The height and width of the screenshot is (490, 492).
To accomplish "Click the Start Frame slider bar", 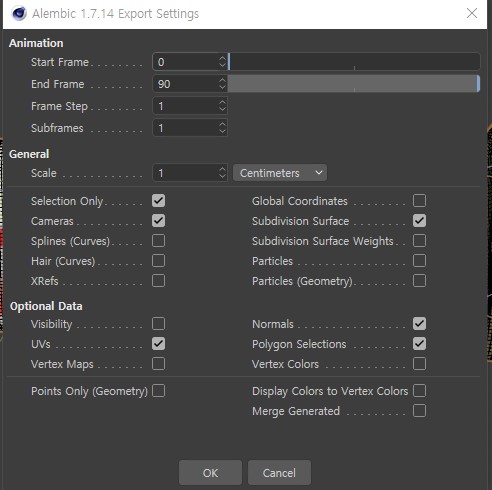I will pyautogui.click(x=354, y=62).
